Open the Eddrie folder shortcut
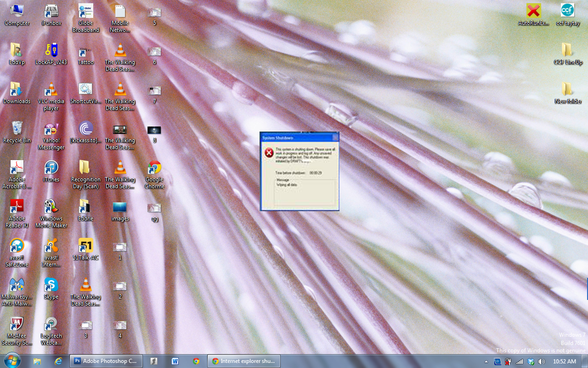The image size is (588, 368). click(x=85, y=210)
